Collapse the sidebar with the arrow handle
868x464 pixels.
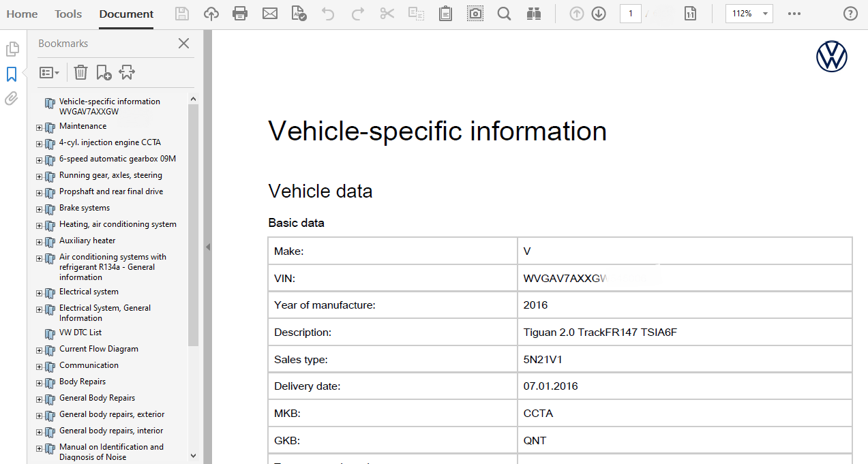point(208,247)
